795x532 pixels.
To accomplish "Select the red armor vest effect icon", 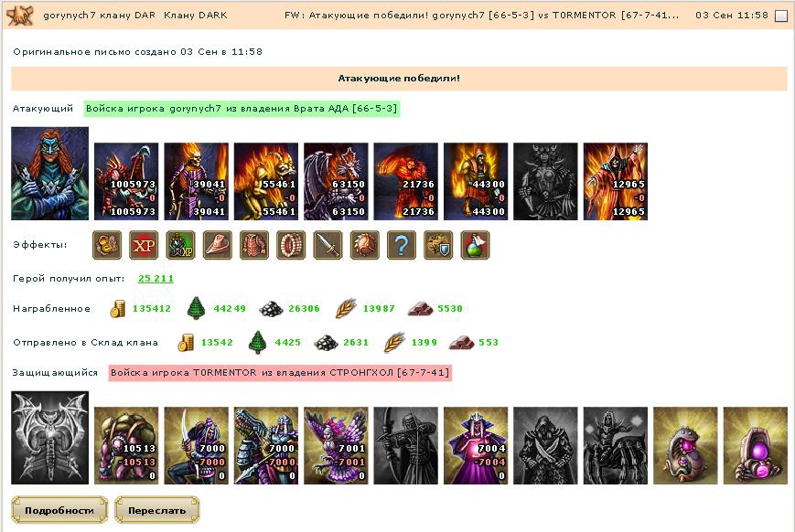I will [254, 245].
